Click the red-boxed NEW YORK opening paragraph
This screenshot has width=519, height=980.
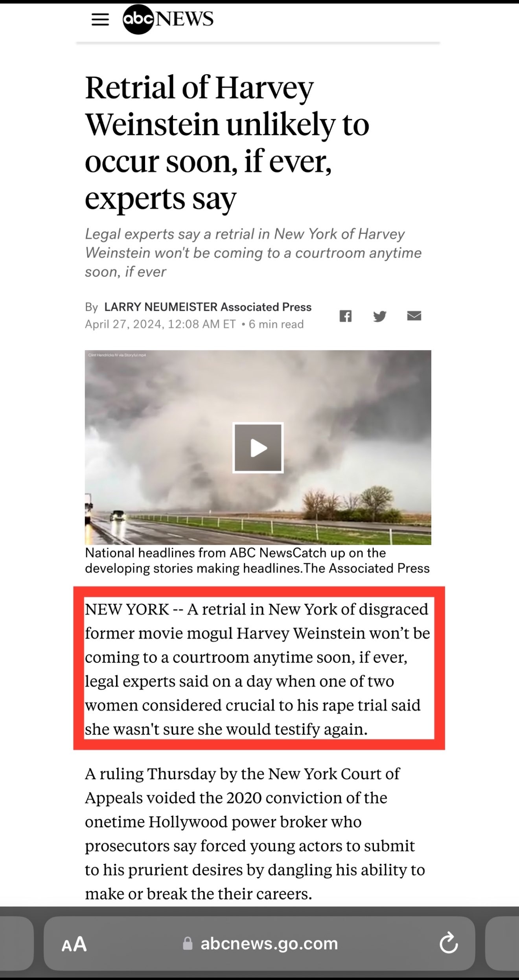(258, 669)
